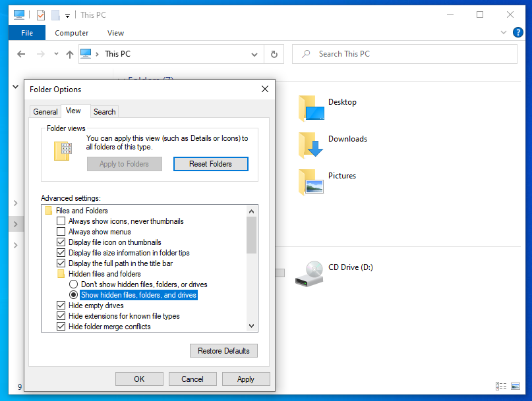Click the Up one level arrow

click(x=70, y=54)
